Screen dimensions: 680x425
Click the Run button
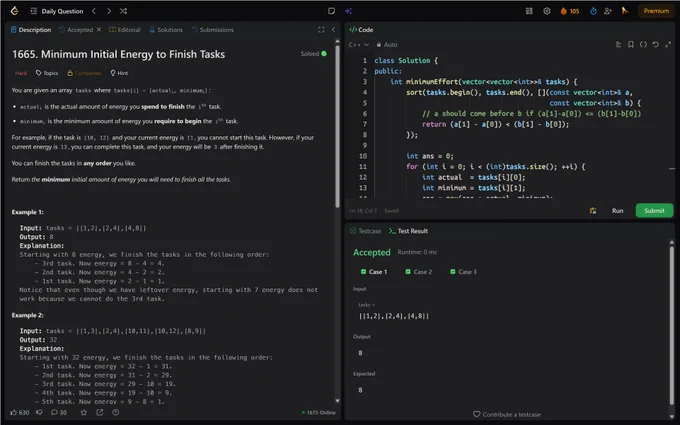point(618,211)
